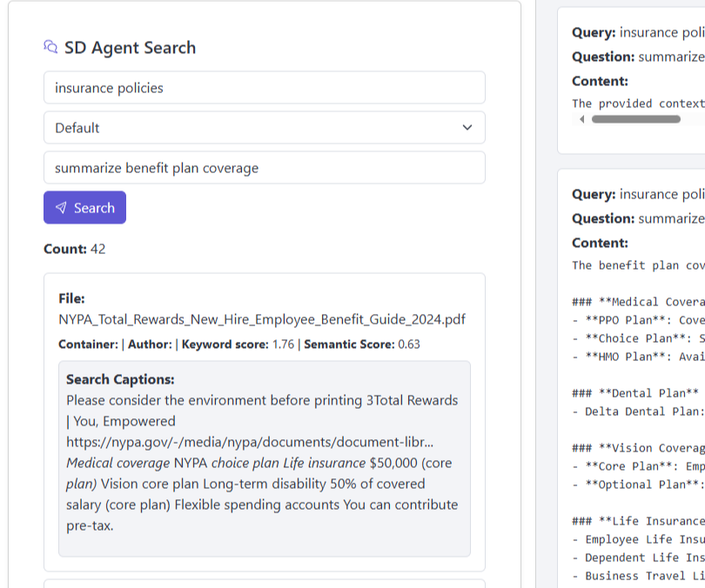Click the SD Agent Search heading

[130, 48]
